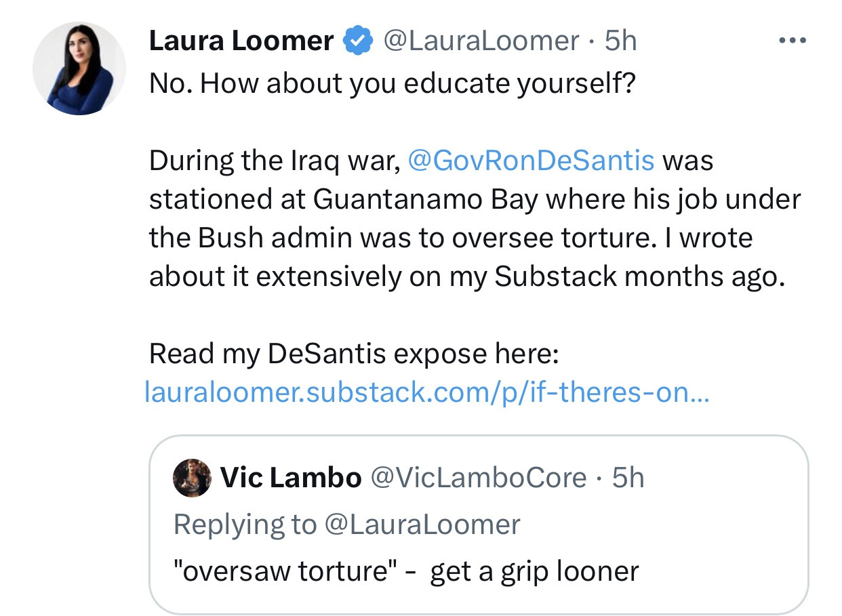Image resolution: width=842 pixels, height=616 pixels.
Task: Open the tweet's more options ellipsis menu
Action: (792, 41)
